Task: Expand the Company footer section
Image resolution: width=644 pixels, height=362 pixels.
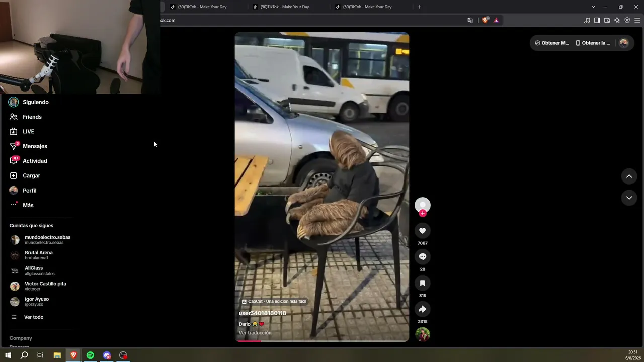Action: (21, 338)
